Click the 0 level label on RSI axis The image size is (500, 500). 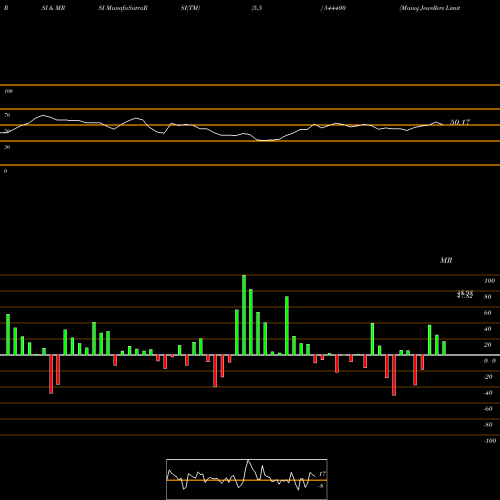point(5,171)
